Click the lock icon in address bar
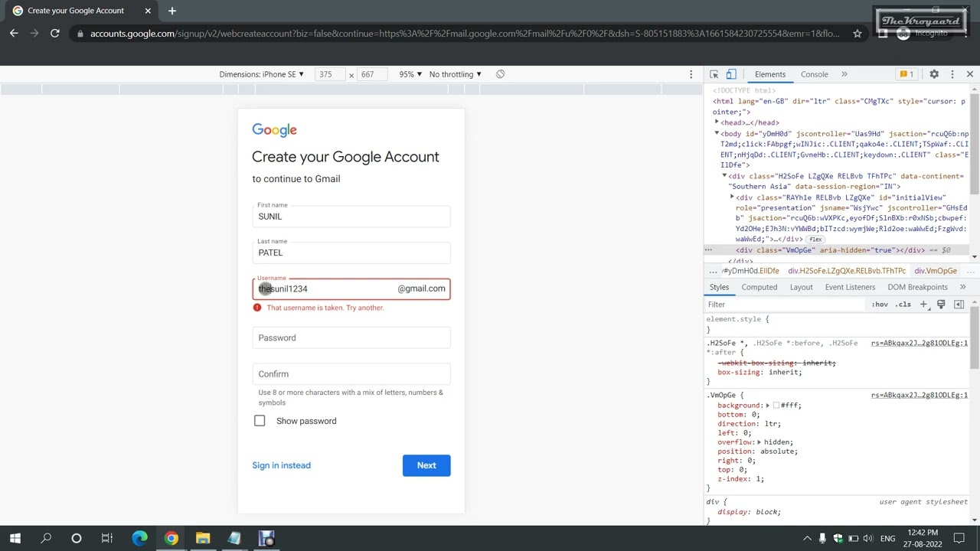 point(80,34)
